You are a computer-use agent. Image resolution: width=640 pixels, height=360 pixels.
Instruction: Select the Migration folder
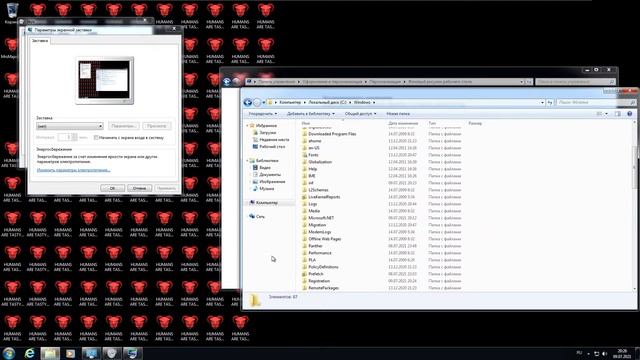(x=317, y=225)
